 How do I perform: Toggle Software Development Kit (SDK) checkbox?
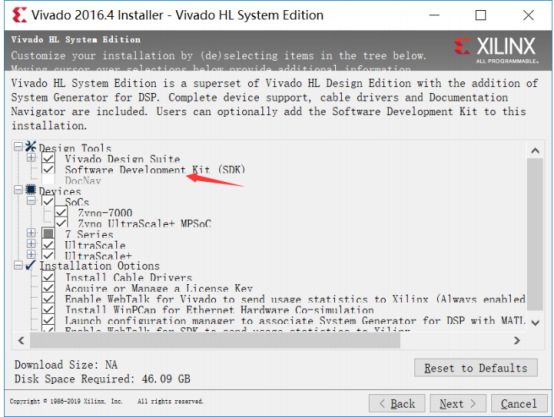(x=48, y=169)
